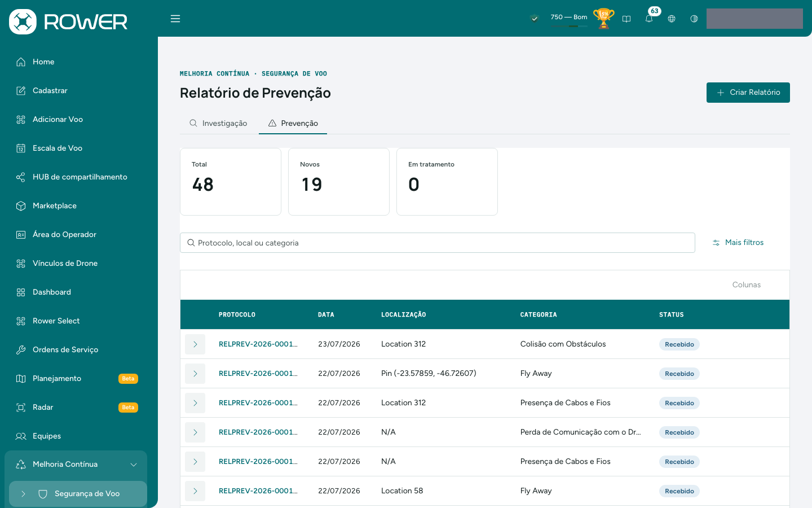Expand the Location 58 row

coord(195,491)
